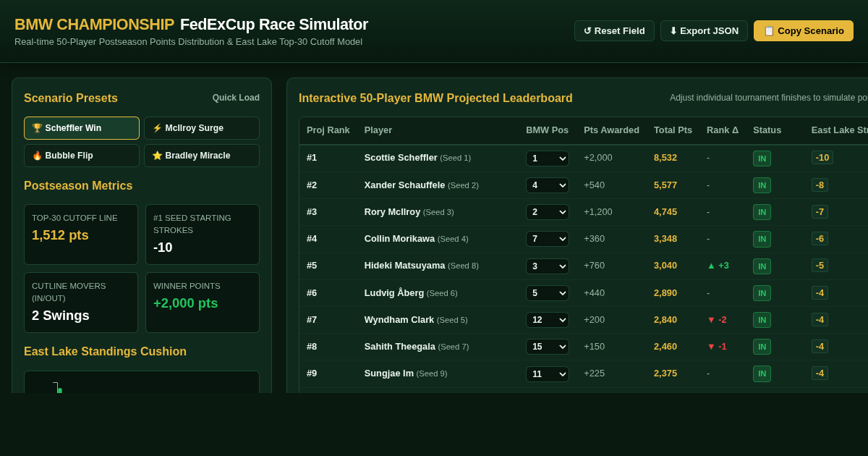Click the Pts Awarded column header
868x456 pixels.
click(x=611, y=130)
